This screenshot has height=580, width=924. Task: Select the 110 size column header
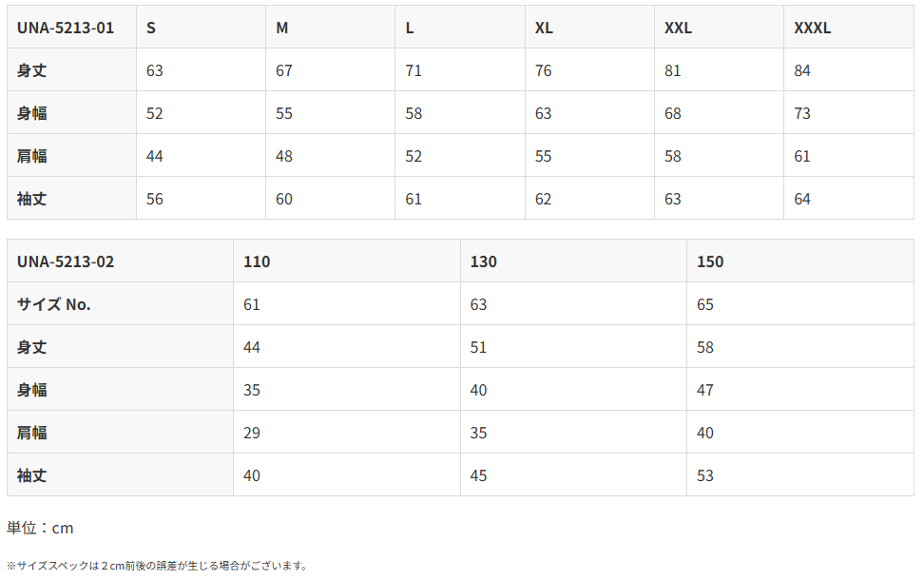(347, 261)
